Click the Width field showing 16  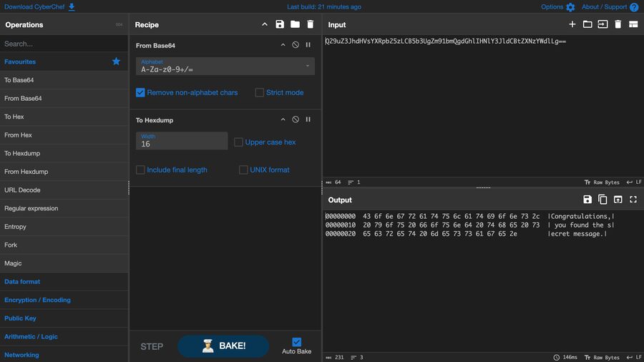click(182, 141)
